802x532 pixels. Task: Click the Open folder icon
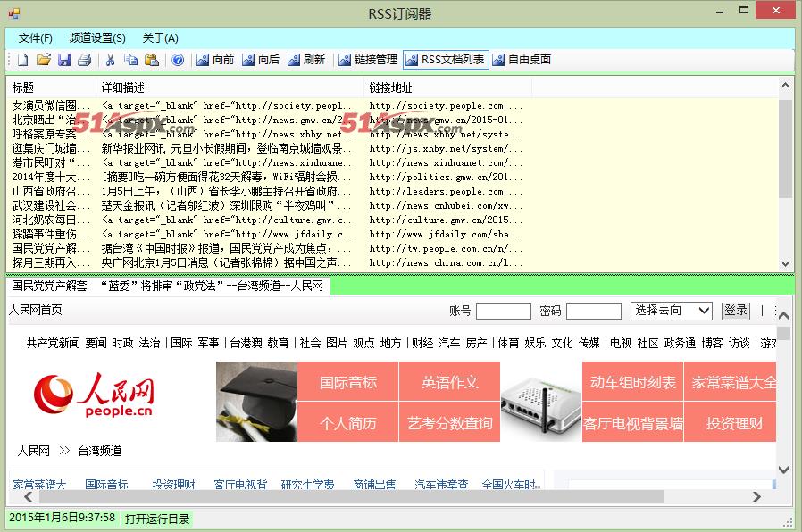pyautogui.click(x=44, y=60)
